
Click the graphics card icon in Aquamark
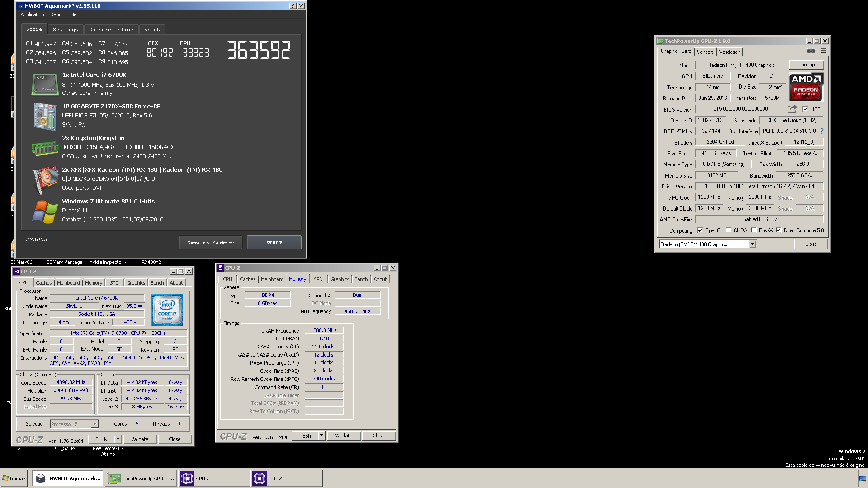[45, 180]
